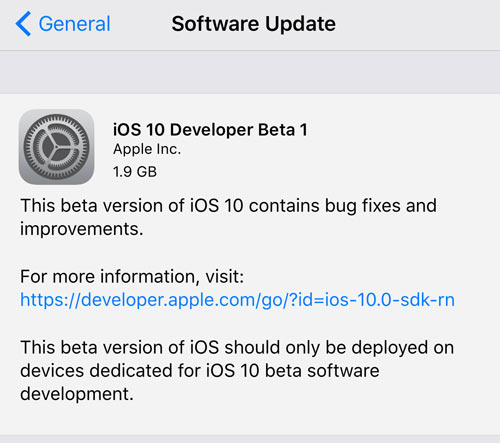
Task: Tap the 1.9 GB download size label
Action: [x=135, y=172]
